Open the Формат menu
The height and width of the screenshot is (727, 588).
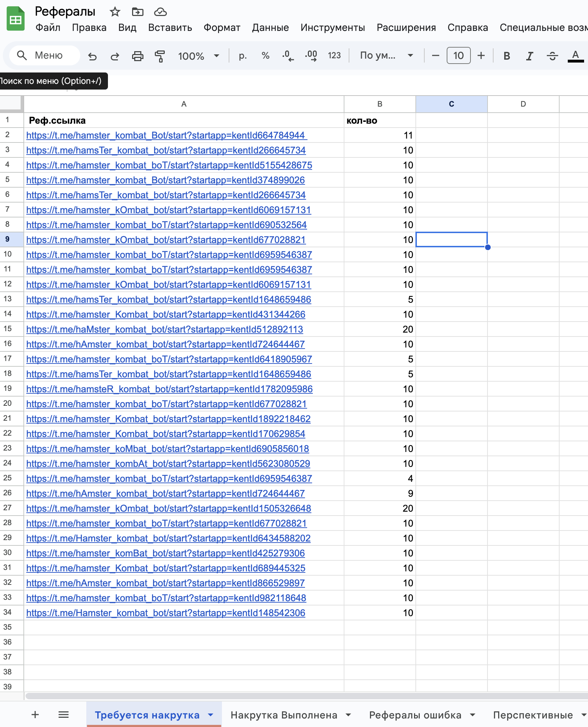click(222, 27)
